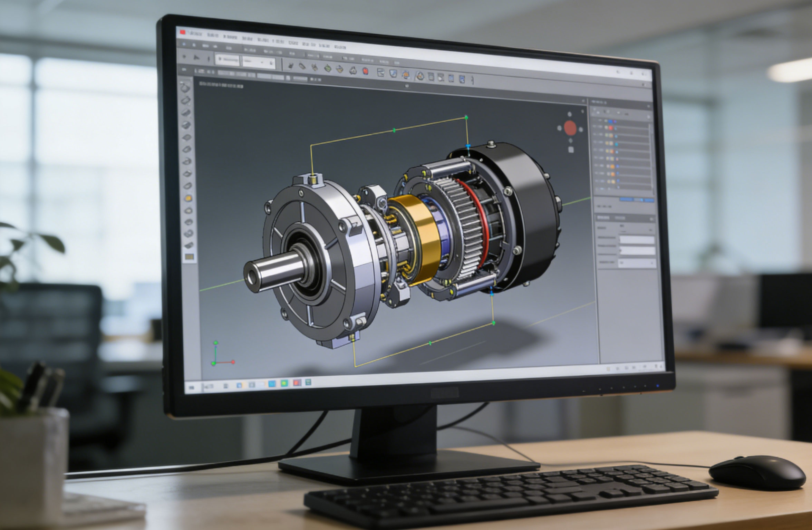Click the large red circle on the view navigator
Image resolution: width=812 pixels, height=530 pixels.
[570, 128]
